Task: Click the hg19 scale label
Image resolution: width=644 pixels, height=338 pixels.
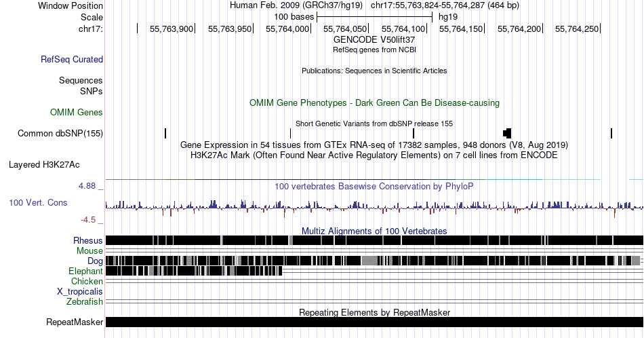Action: point(448,17)
